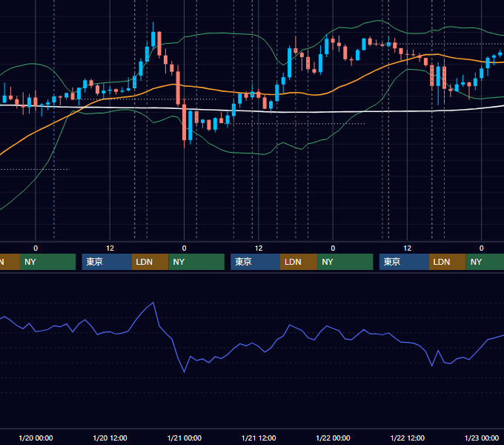Click the hour 0 tick label above 1/20 00:00
This screenshot has width=504, height=445.
tap(36, 248)
